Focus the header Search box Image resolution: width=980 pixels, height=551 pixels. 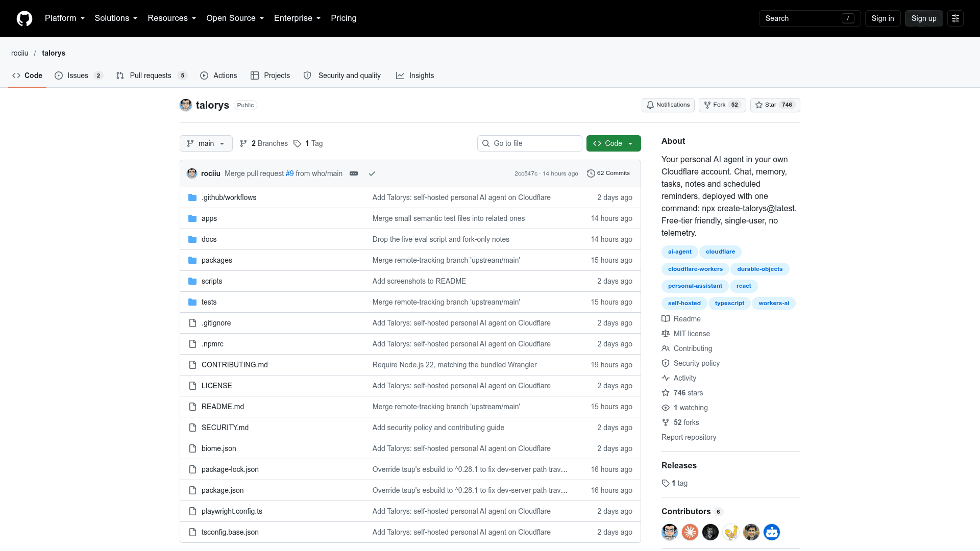click(810, 18)
